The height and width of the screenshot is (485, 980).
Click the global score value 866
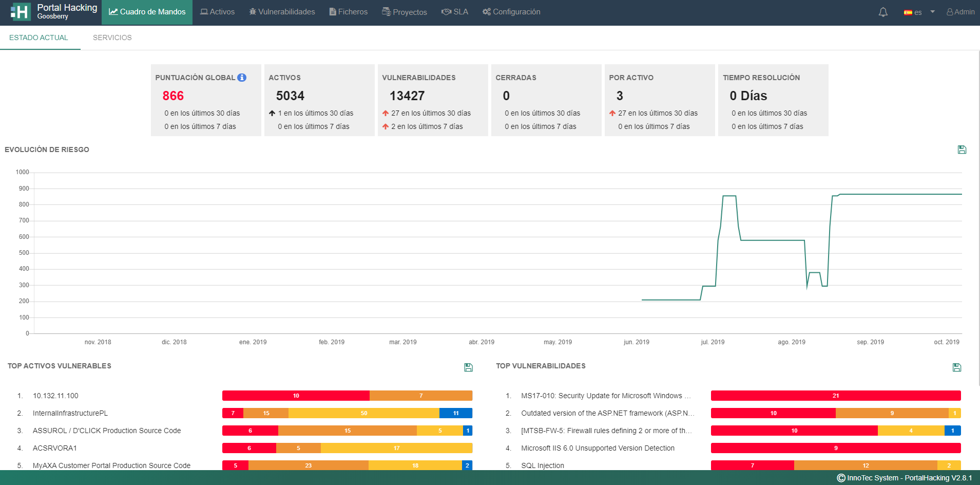[173, 96]
